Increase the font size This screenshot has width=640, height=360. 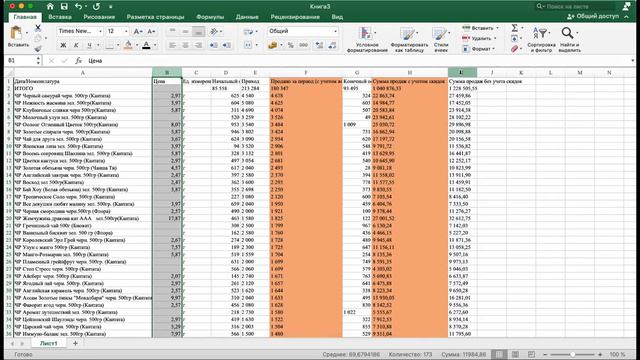pos(138,31)
